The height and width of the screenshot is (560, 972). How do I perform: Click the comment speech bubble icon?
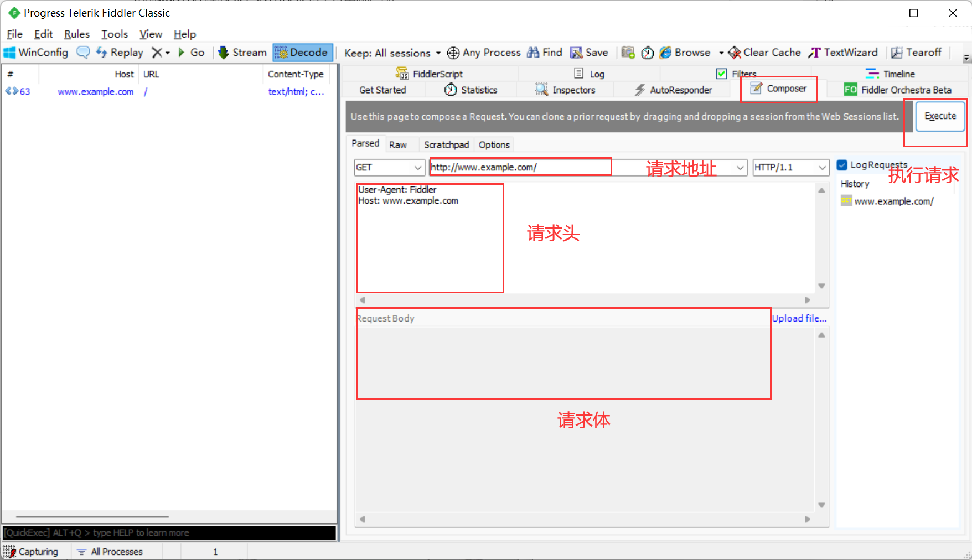tap(83, 53)
